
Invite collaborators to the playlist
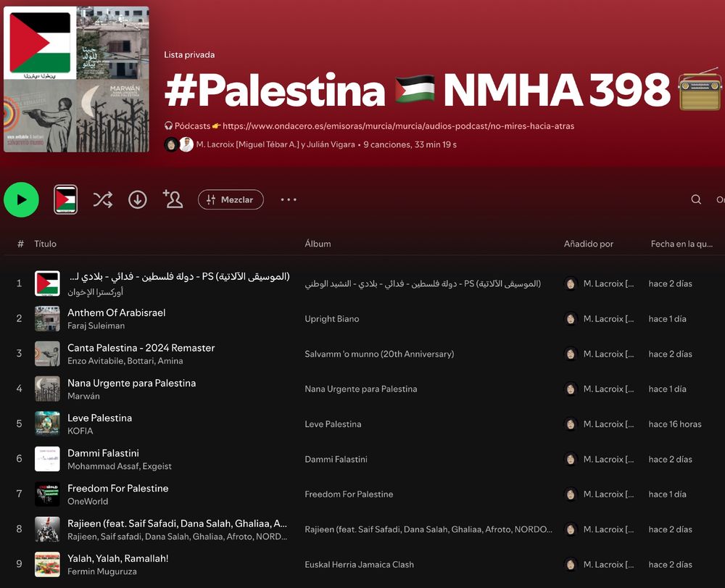point(173,199)
